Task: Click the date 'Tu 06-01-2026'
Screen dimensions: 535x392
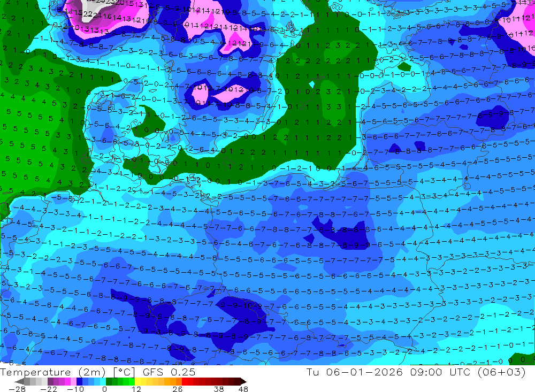Action: tap(355, 372)
